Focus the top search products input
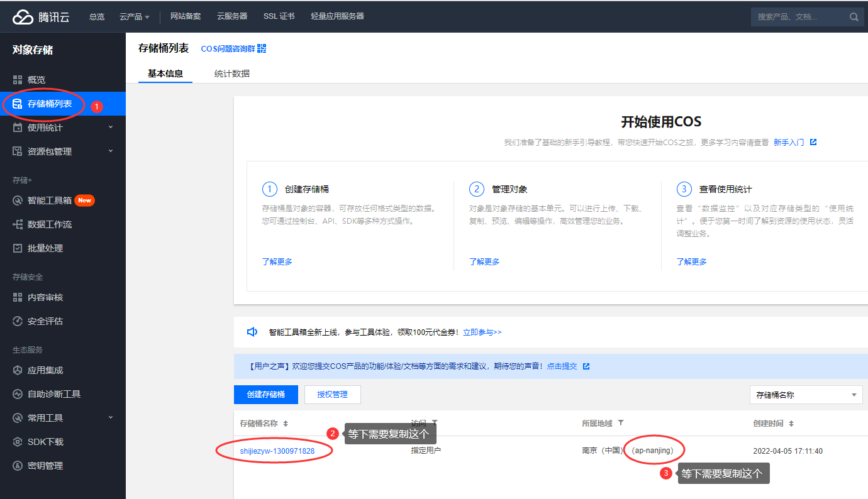 800,17
